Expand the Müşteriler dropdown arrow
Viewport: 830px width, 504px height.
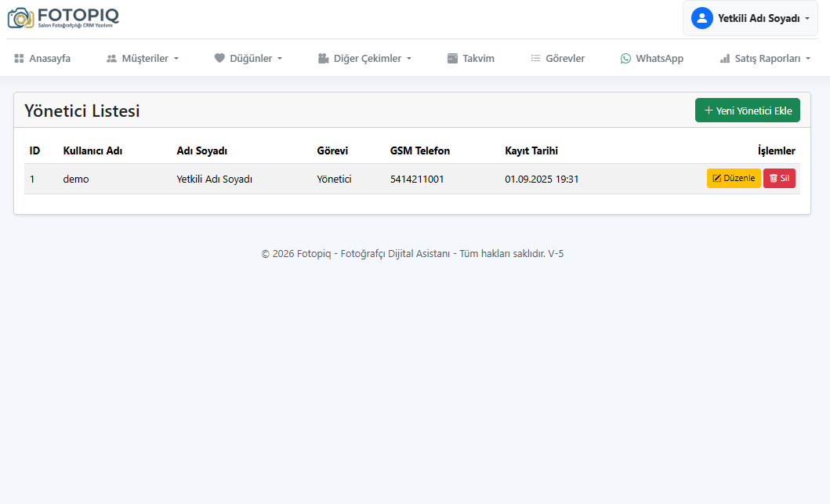176,59
